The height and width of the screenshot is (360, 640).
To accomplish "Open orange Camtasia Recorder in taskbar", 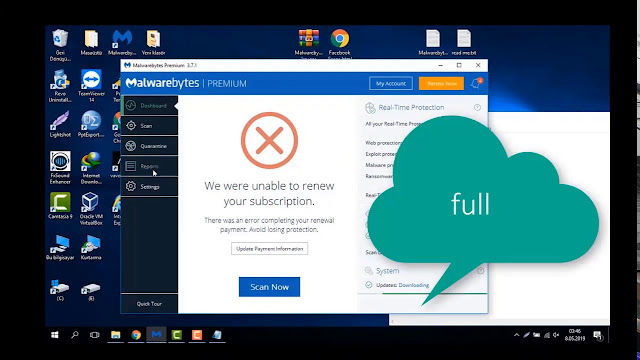I will tap(197, 335).
